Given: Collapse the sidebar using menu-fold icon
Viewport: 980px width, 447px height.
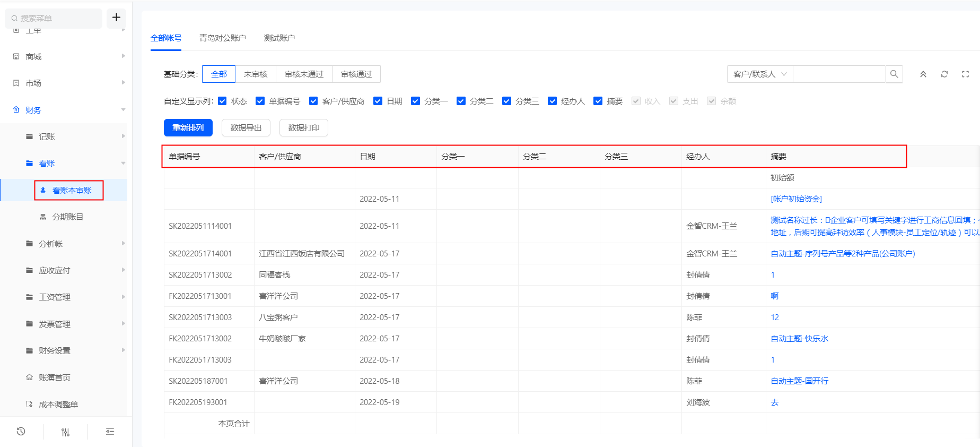Looking at the screenshot, I should coord(110,432).
